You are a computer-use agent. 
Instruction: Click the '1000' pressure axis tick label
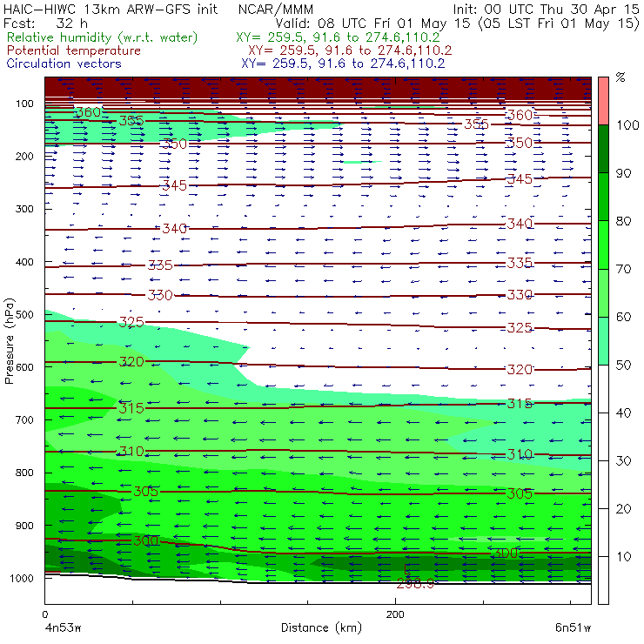[x=21, y=579]
